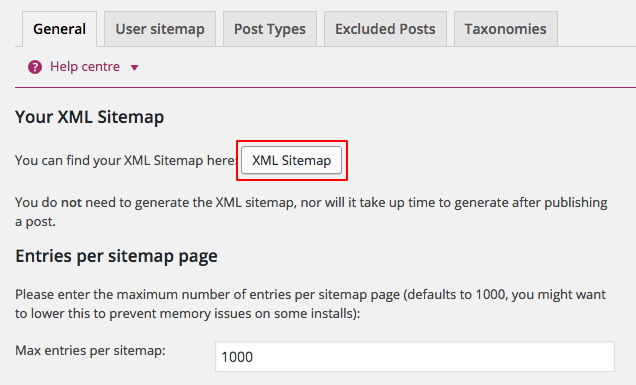Switch to the General tab
The width and height of the screenshot is (636, 385).
pos(60,29)
